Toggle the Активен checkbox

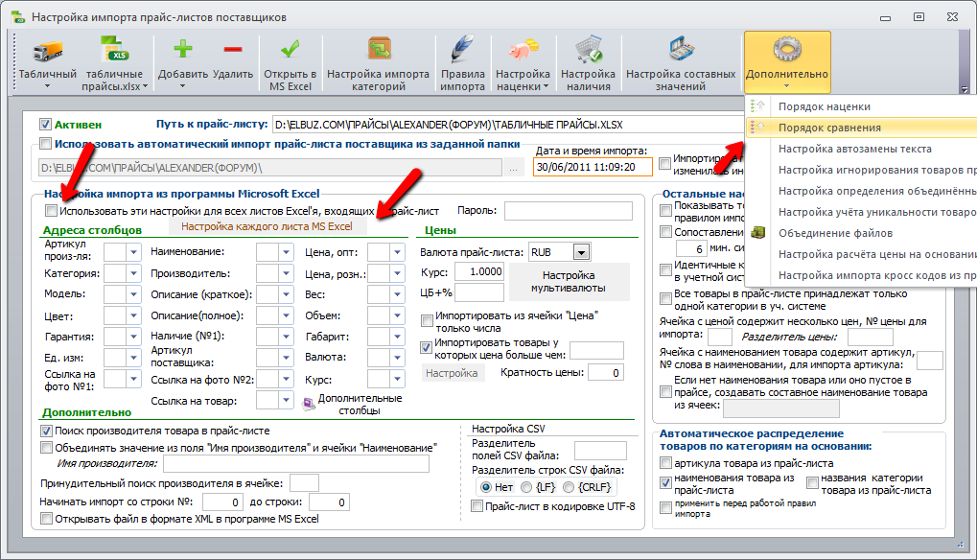[x=45, y=125]
